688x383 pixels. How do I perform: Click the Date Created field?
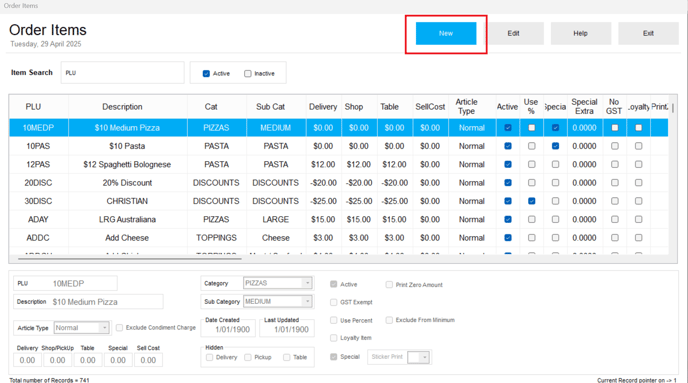228,329
